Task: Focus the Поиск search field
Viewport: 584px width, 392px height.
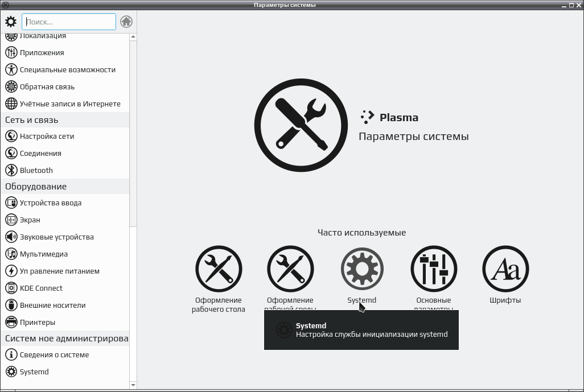Action: (69, 22)
